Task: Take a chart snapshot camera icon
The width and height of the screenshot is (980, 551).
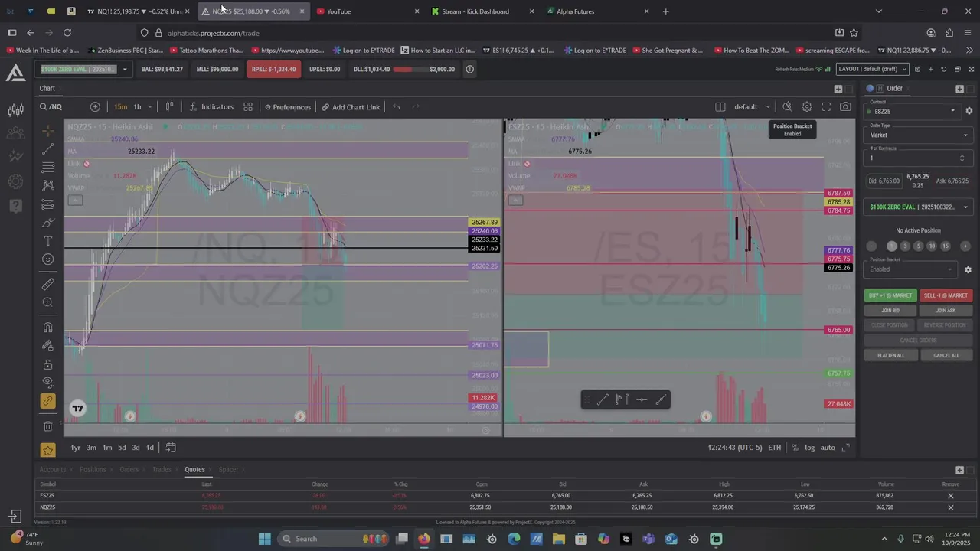Action: point(845,107)
